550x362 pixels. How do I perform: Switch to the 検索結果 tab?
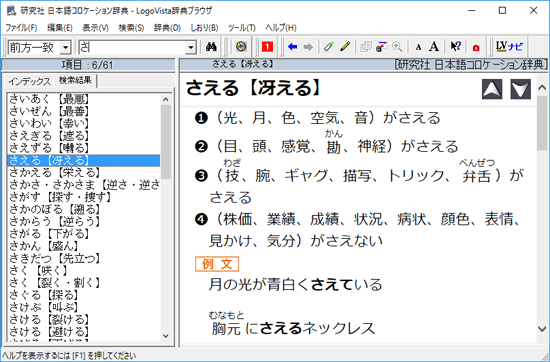click(75, 80)
